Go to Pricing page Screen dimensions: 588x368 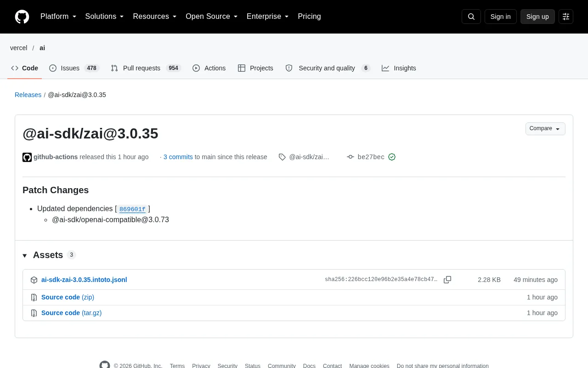pos(309,17)
